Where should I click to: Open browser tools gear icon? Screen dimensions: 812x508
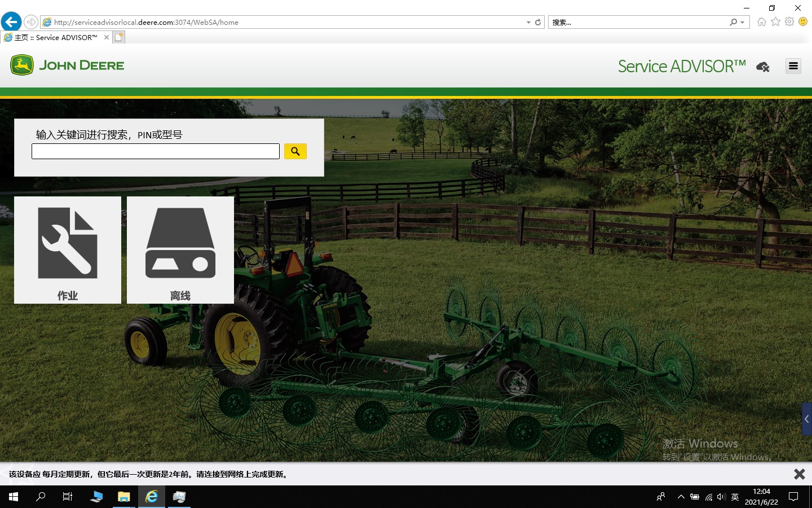pyautogui.click(x=789, y=21)
